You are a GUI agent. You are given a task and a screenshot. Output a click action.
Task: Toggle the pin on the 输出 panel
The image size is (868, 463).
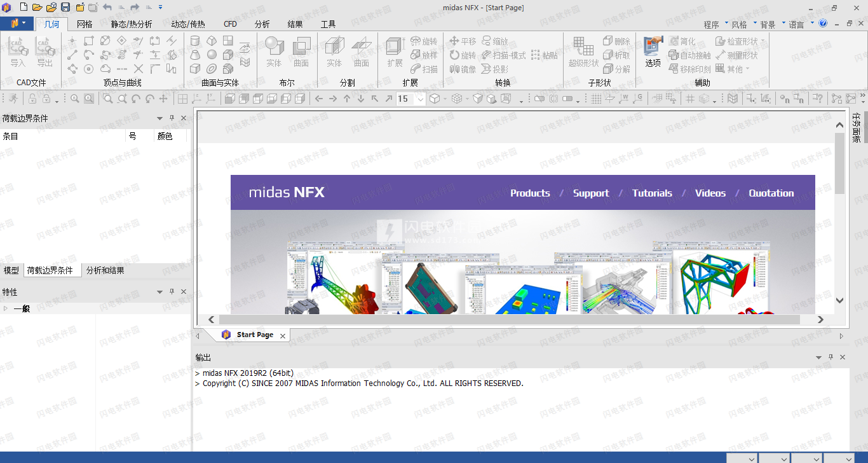(831, 357)
